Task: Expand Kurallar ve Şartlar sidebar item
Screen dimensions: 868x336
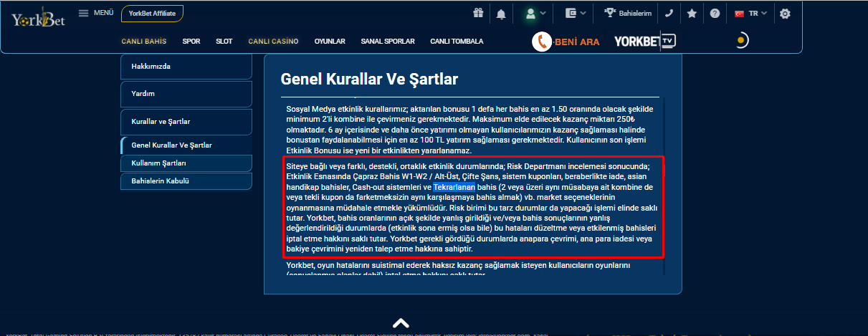Action: tap(186, 122)
